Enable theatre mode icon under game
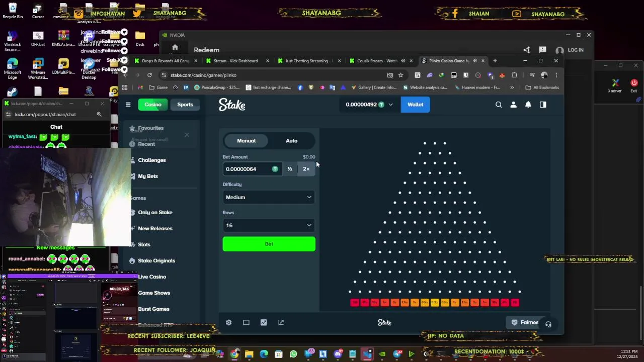Screen dimensions: 644x362 coord(246,323)
